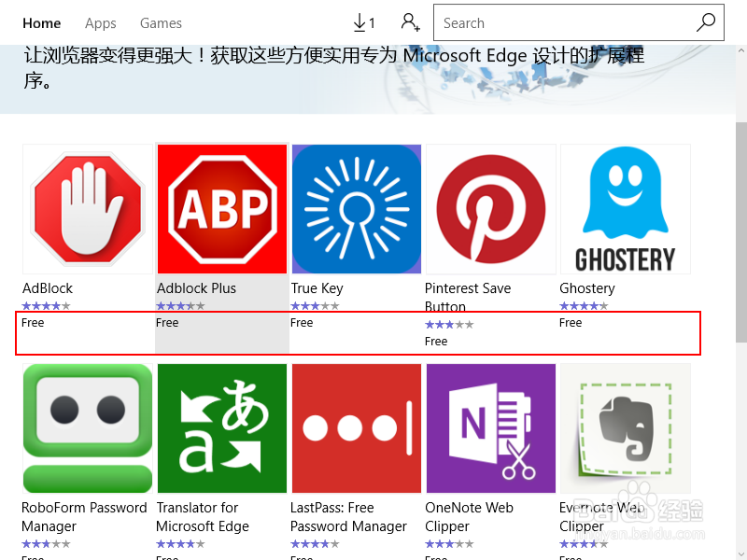Open the Ghostery ghost icon
The image size is (747, 560).
click(625, 209)
